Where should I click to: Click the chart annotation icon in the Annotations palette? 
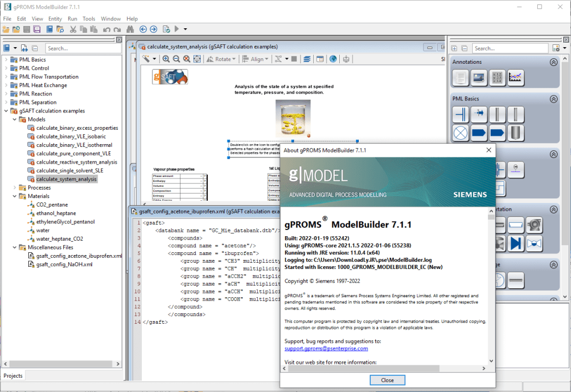[x=516, y=78]
